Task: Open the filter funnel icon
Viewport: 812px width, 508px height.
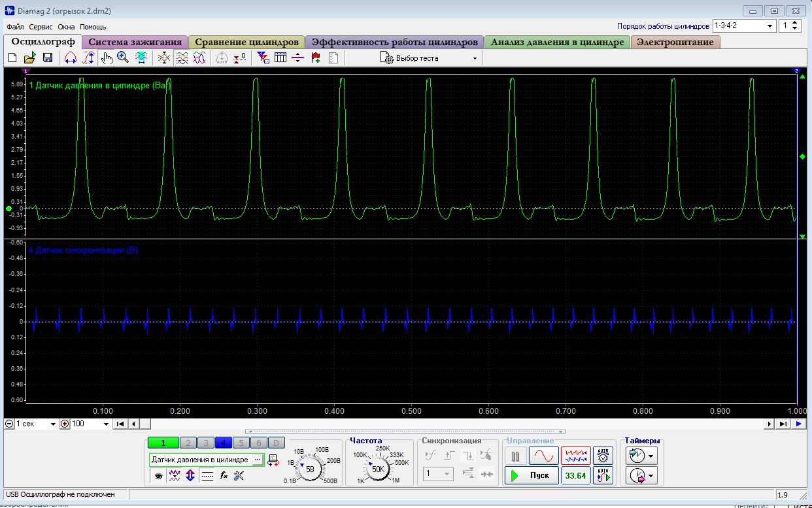Action: [263, 58]
